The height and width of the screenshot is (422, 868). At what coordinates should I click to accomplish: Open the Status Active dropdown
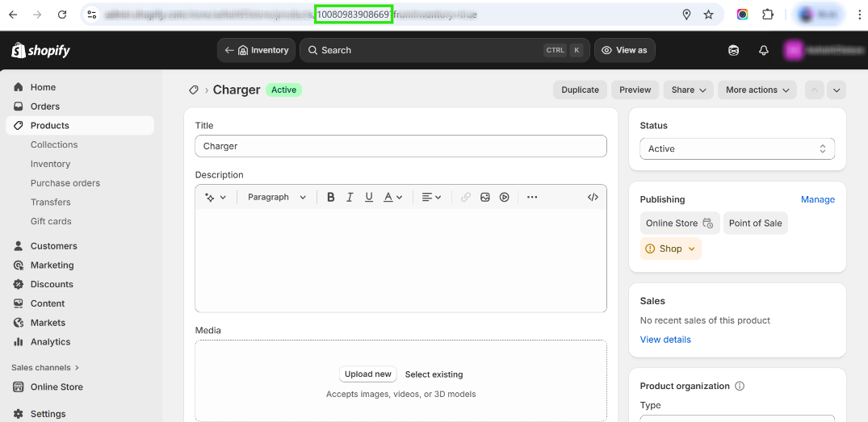737,148
